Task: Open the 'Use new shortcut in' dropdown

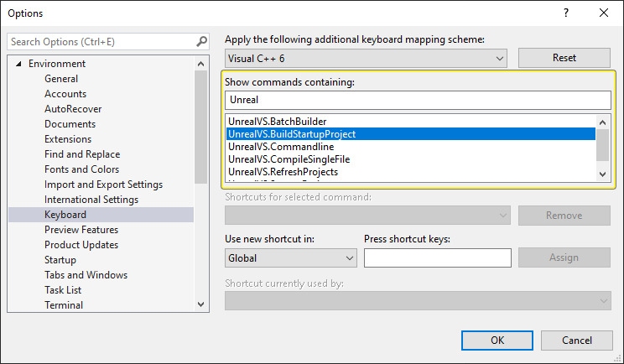Action: [x=290, y=257]
